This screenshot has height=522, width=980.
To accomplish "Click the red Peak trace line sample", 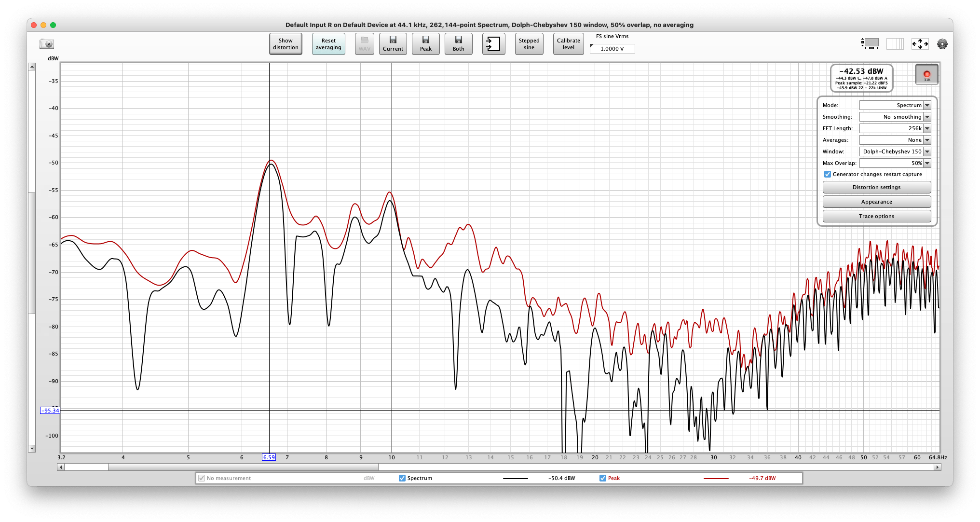I will (x=716, y=478).
